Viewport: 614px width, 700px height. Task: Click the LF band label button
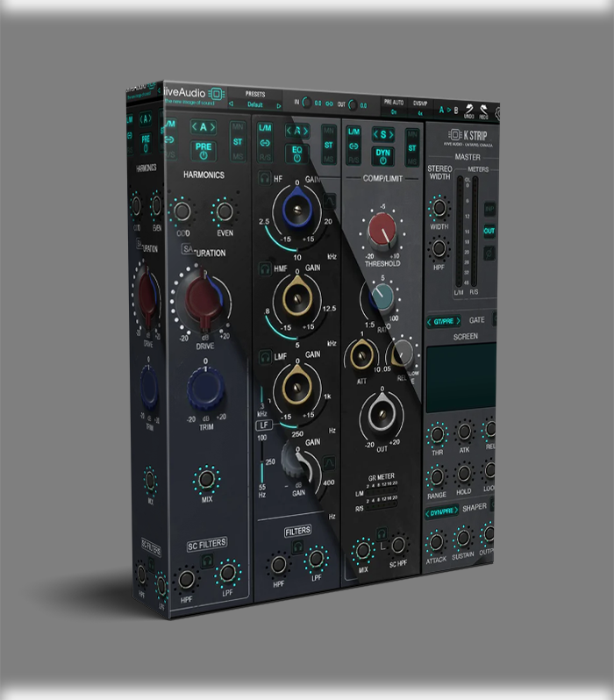[x=264, y=425]
